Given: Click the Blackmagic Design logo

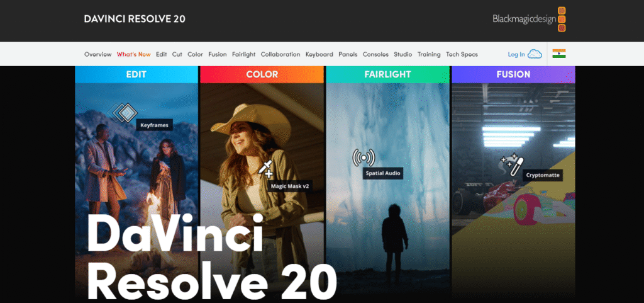Looking at the screenshot, I should point(530,20).
